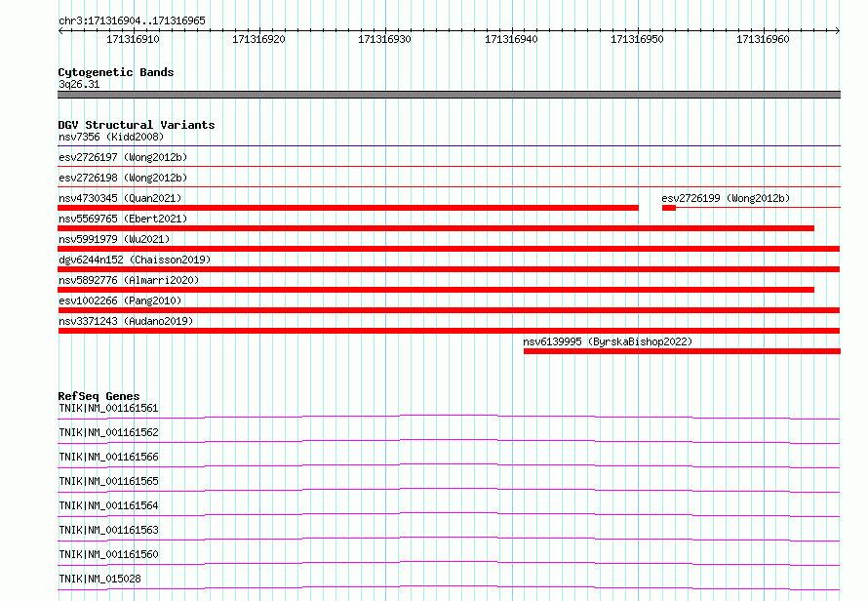This screenshot has width=868, height=601.
Task: Open transcript TNIK|NM_001161562
Action: pos(108,432)
